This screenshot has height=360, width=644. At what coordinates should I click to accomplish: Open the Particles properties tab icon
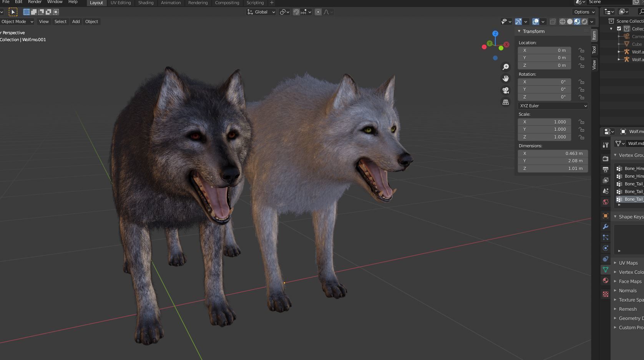tap(606, 237)
